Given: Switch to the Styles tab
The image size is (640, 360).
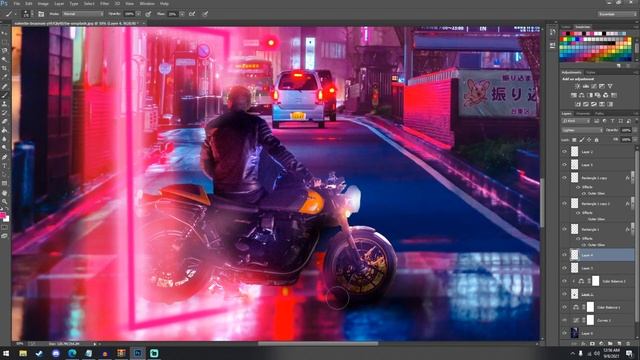Looking at the screenshot, I should coord(591,72).
